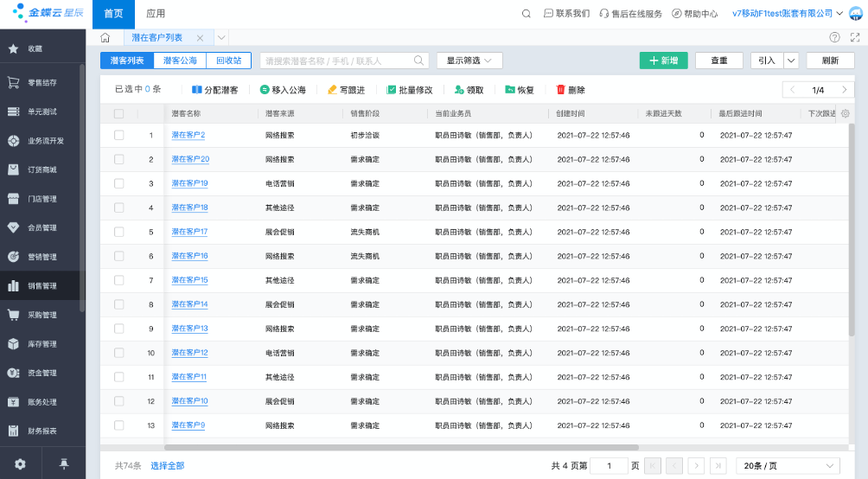Toggle the select-all header checkbox
The height and width of the screenshot is (479, 868).
(x=118, y=113)
